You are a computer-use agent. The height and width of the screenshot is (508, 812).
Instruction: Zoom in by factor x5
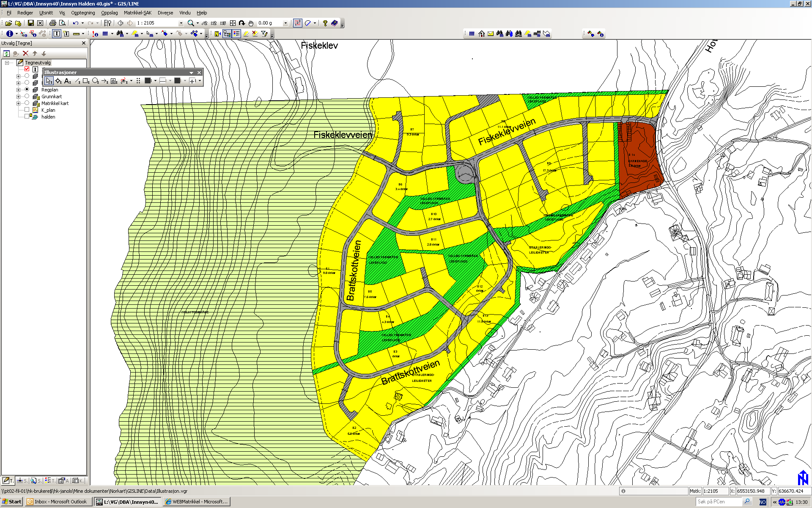point(223,23)
